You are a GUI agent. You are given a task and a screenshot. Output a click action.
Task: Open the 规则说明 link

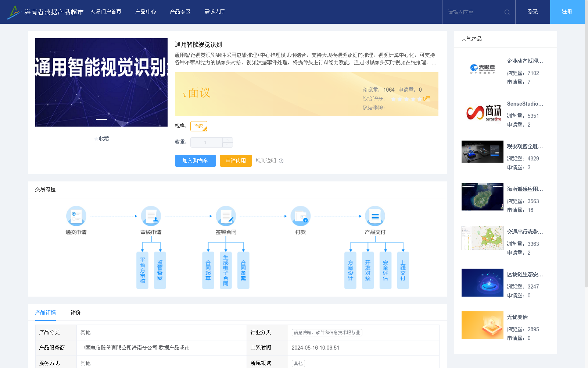(x=266, y=161)
